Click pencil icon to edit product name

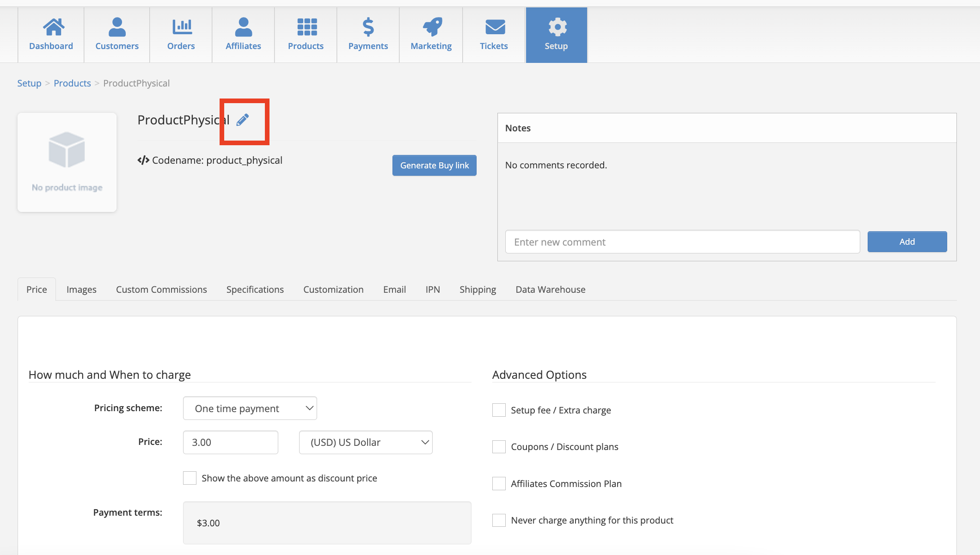243,120
